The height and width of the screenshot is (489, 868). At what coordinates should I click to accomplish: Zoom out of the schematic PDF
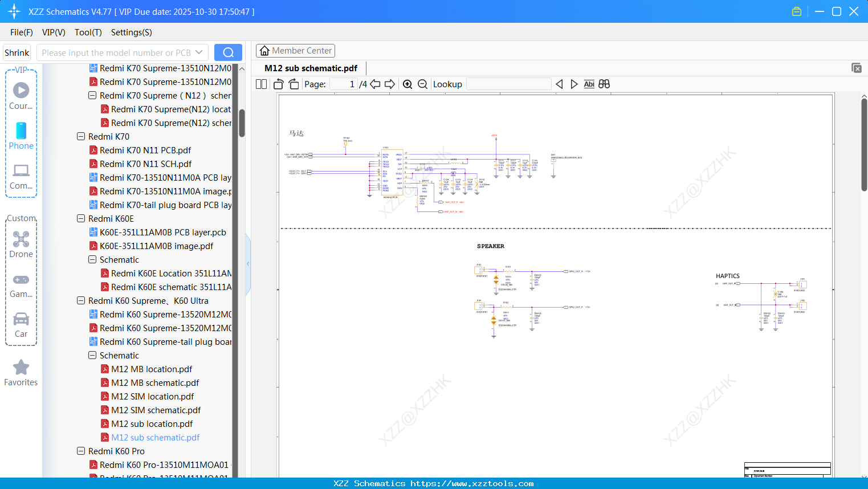tap(422, 84)
